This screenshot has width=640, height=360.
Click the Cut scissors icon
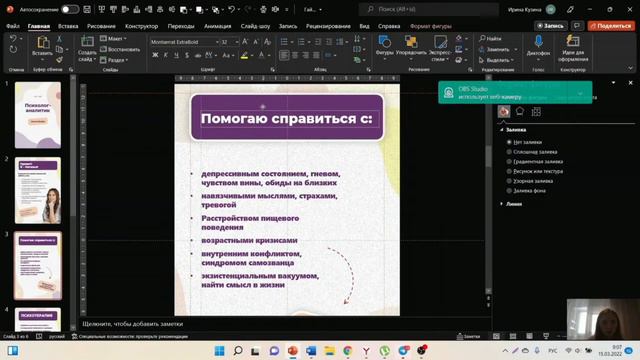point(59,39)
